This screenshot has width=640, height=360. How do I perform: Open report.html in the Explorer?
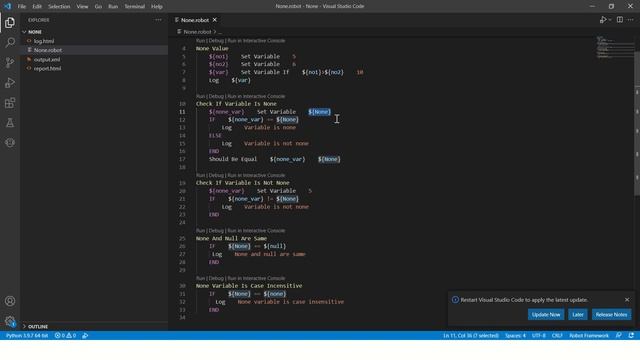(47, 69)
